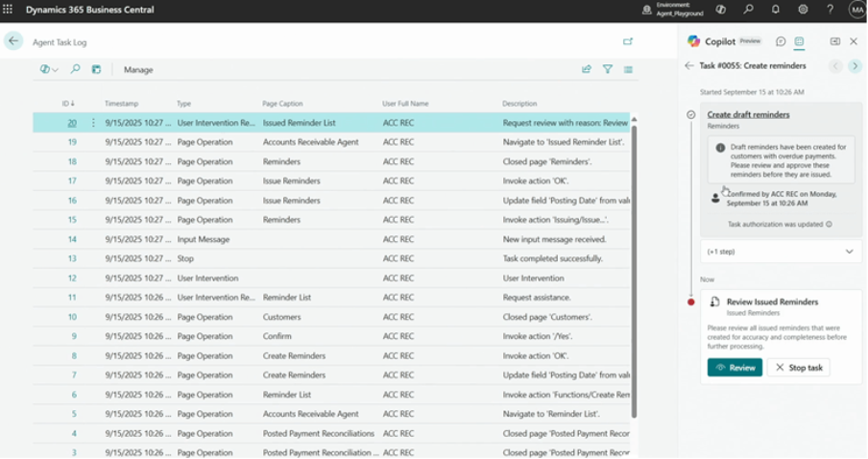Open the settings gear in the header
This screenshot has height=459, width=868.
click(x=803, y=10)
